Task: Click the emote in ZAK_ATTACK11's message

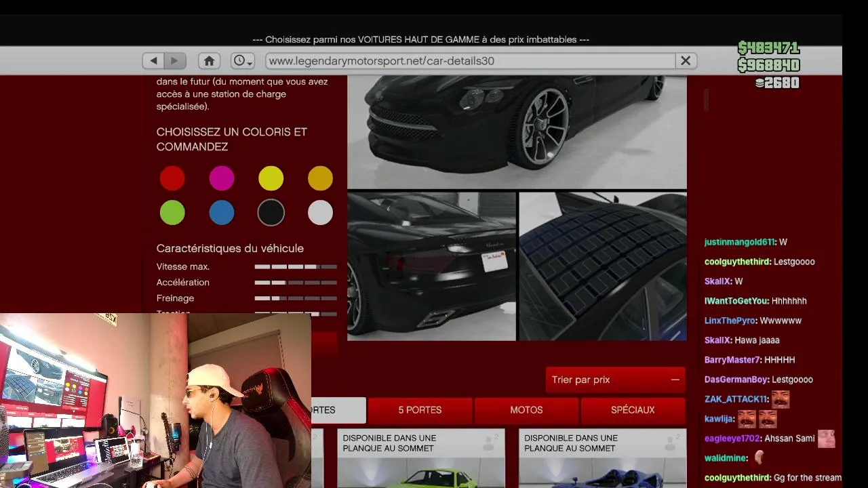Action: click(x=781, y=399)
